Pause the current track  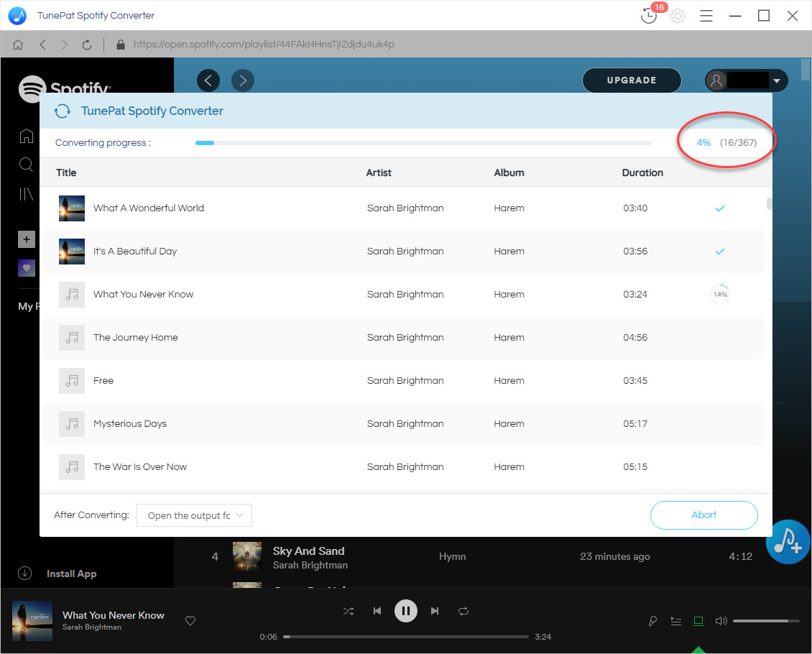tap(406, 611)
